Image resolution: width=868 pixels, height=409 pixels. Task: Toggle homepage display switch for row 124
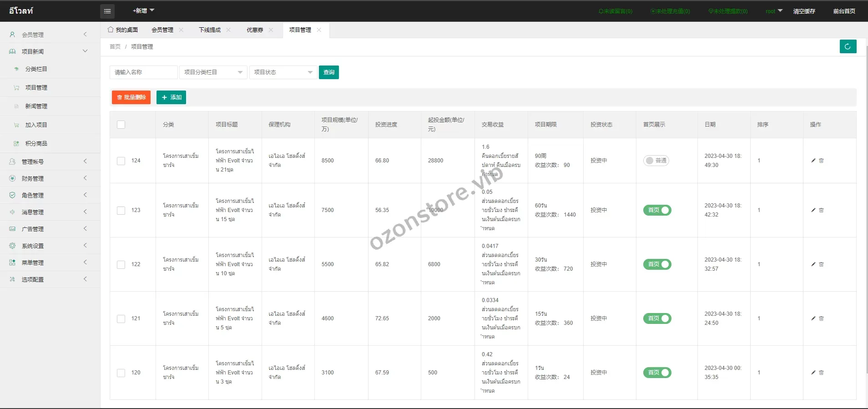(x=656, y=161)
